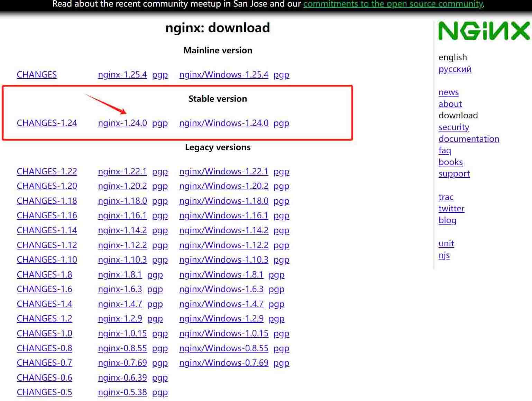The width and height of the screenshot is (532, 401).
Task: Open the about page
Action: 450,104
